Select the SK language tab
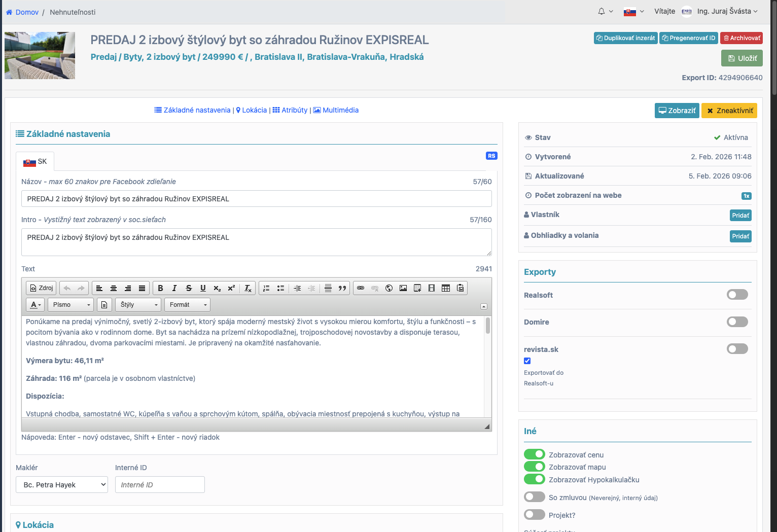 pyautogui.click(x=35, y=161)
